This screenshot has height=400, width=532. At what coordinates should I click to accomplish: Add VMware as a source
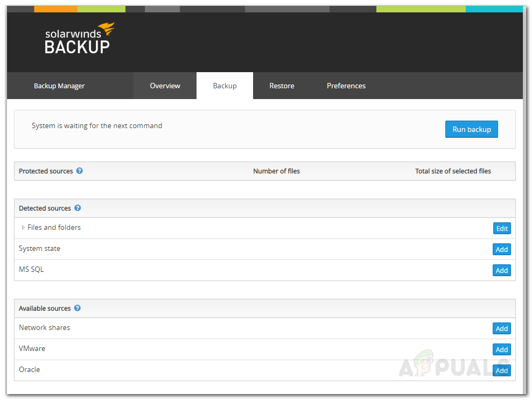[x=502, y=349]
